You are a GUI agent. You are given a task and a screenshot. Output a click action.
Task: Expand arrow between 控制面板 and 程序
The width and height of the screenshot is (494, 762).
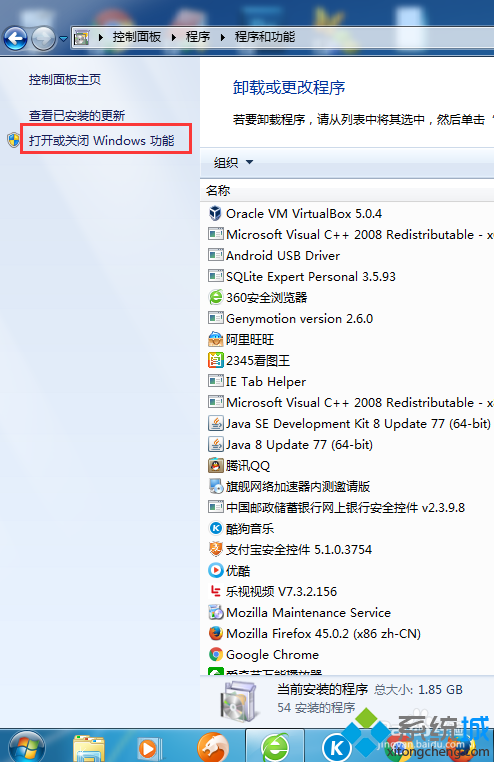173,37
